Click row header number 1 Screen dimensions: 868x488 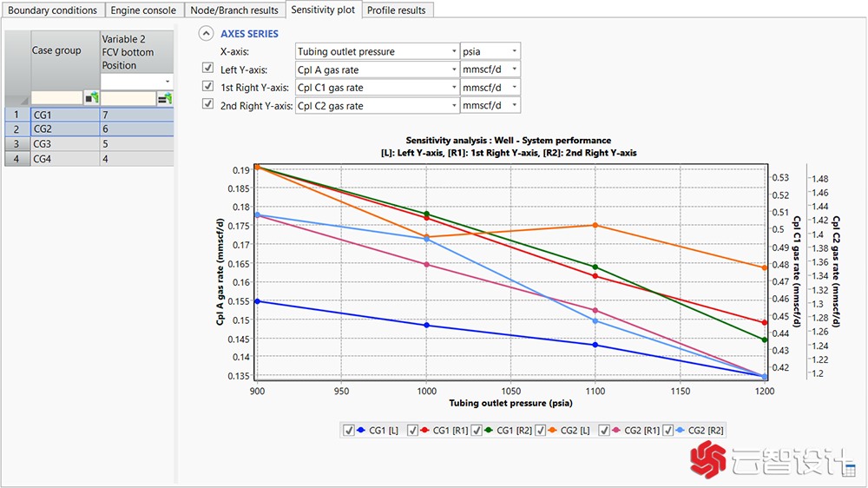coord(17,115)
